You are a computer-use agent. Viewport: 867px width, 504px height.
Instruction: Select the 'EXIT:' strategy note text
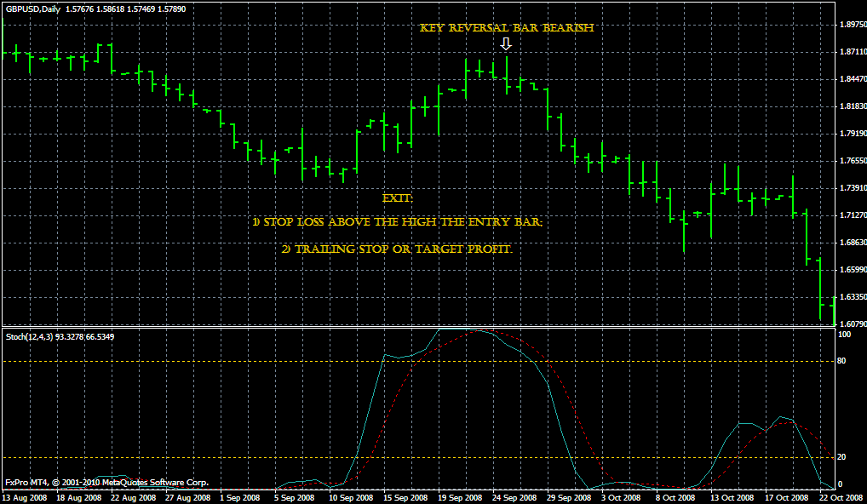396,198
